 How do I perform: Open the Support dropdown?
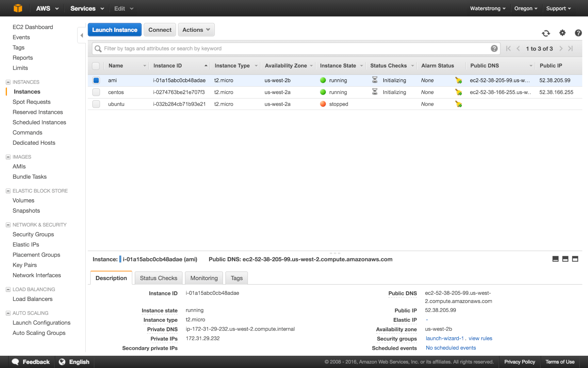coord(558,9)
